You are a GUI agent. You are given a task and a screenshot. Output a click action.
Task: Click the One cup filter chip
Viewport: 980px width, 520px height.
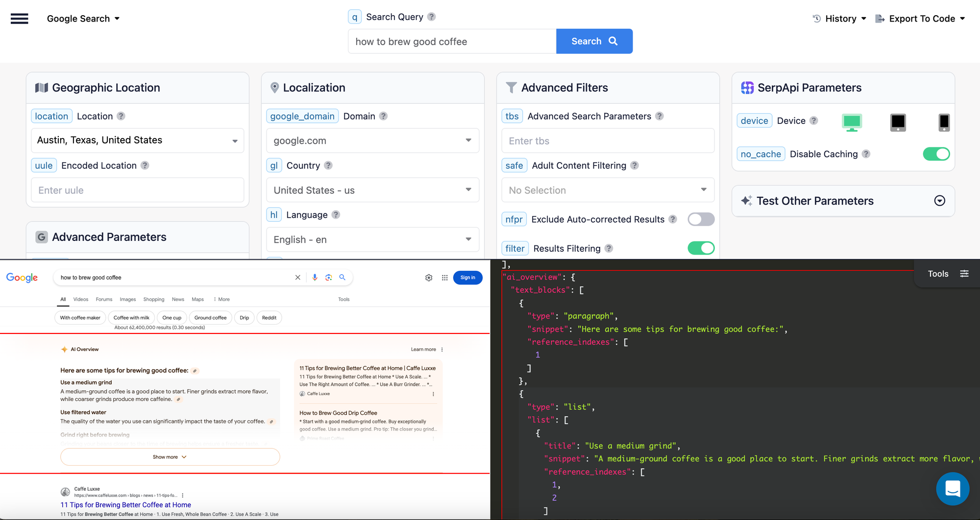[x=172, y=318]
